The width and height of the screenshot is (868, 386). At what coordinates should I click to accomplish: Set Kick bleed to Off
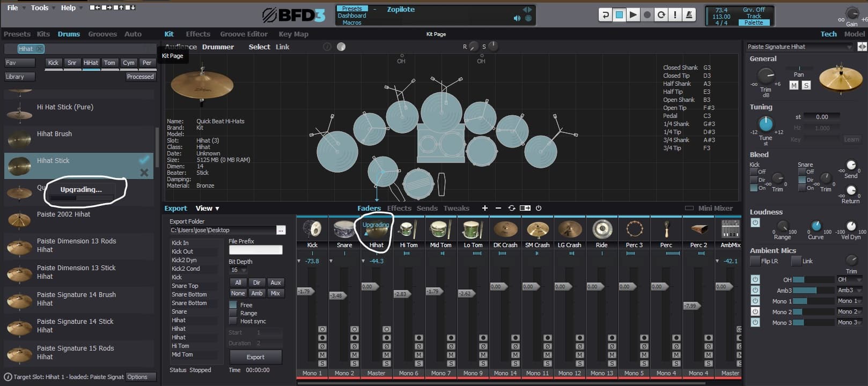[754, 172]
